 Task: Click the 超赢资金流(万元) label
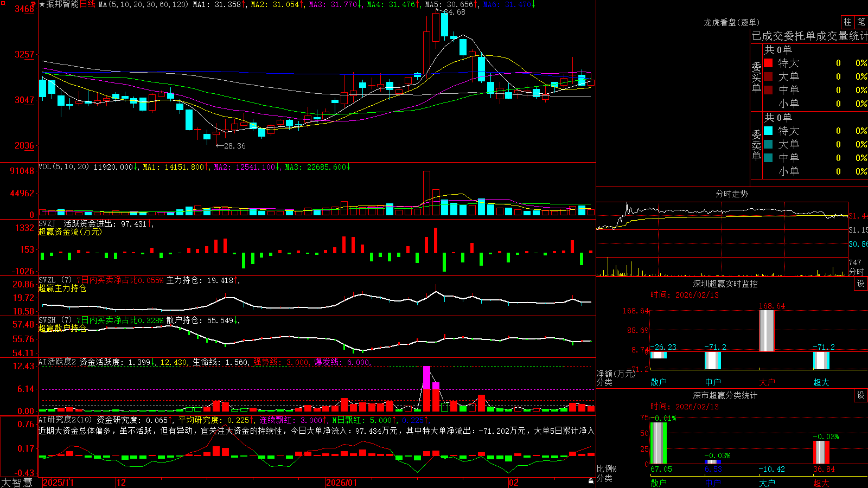click(70, 232)
